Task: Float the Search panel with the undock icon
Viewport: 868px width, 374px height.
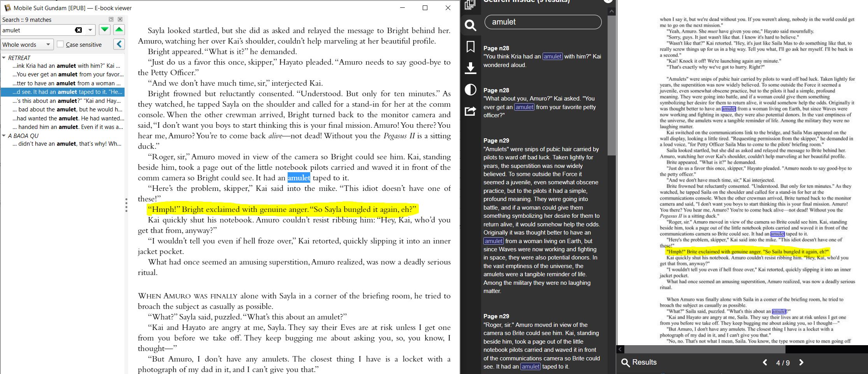Action: [x=111, y=19]
